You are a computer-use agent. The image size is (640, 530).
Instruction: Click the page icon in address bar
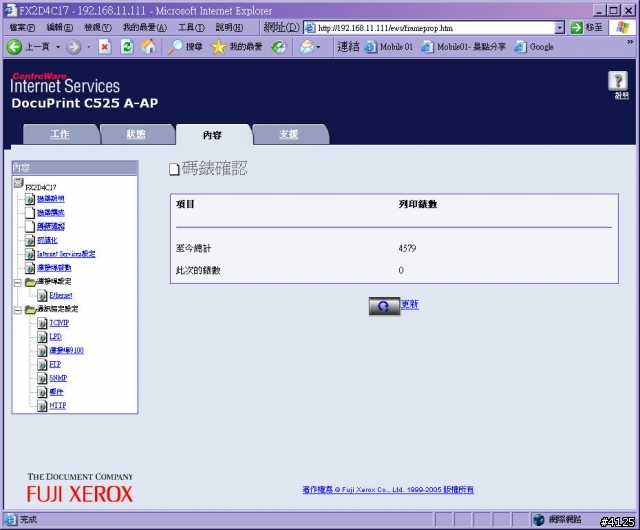pos(310,28)
